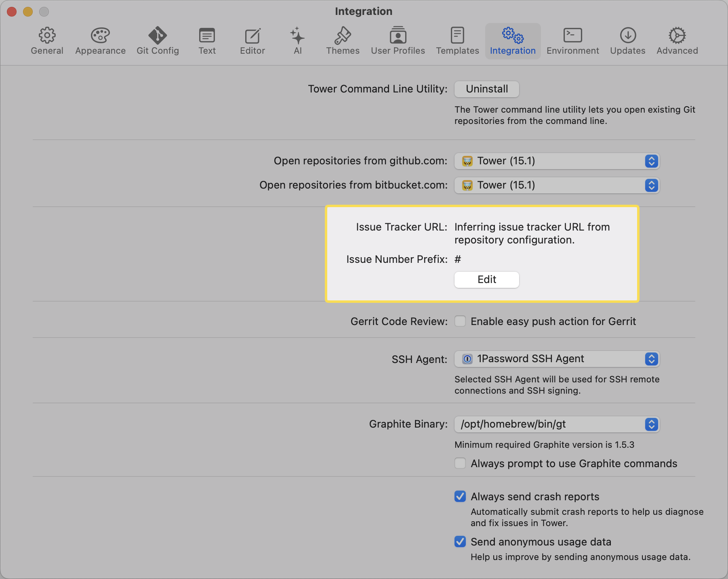728x579 pixels.
Task: Open Appearance palette icon in toolbar
Action: point(100,36)
